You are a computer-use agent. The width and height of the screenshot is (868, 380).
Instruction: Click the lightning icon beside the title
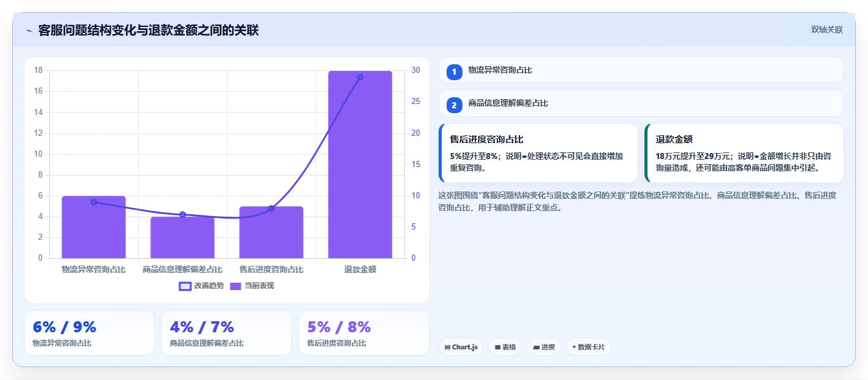click(29, 31)
